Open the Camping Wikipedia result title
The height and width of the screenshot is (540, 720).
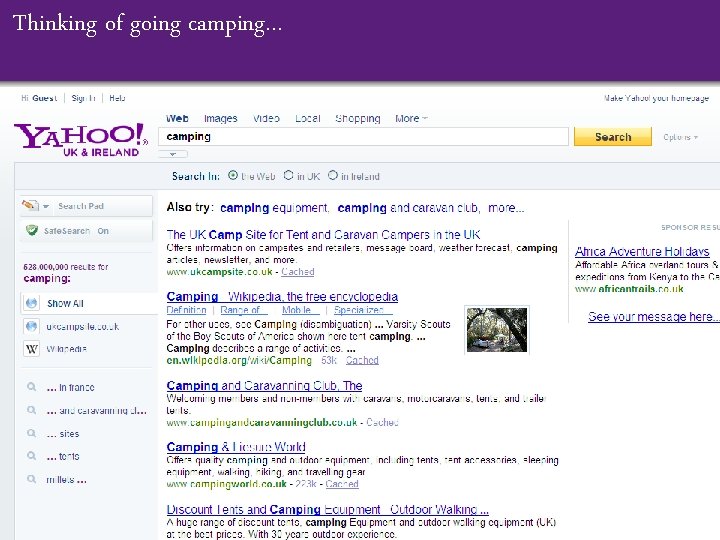click(282, 296)
